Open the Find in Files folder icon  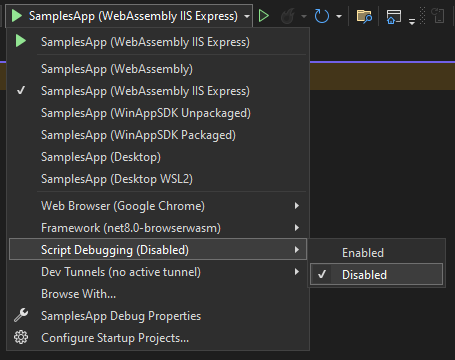[x=364, y=16]
